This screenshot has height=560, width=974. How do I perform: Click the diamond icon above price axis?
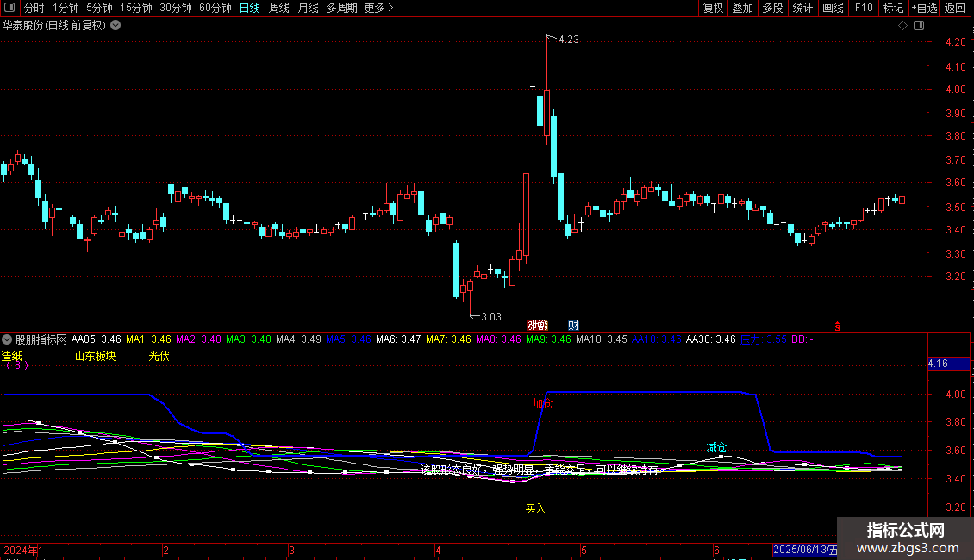coord(902,26)
